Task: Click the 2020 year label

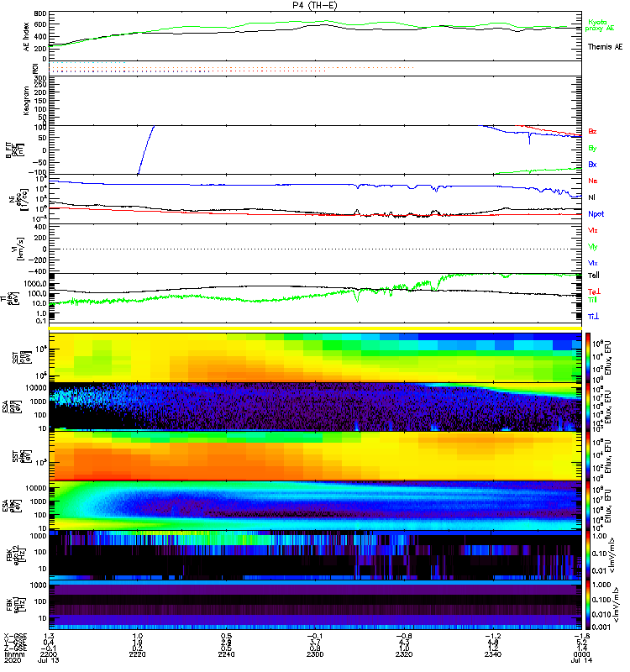Action: coord(13,660)
